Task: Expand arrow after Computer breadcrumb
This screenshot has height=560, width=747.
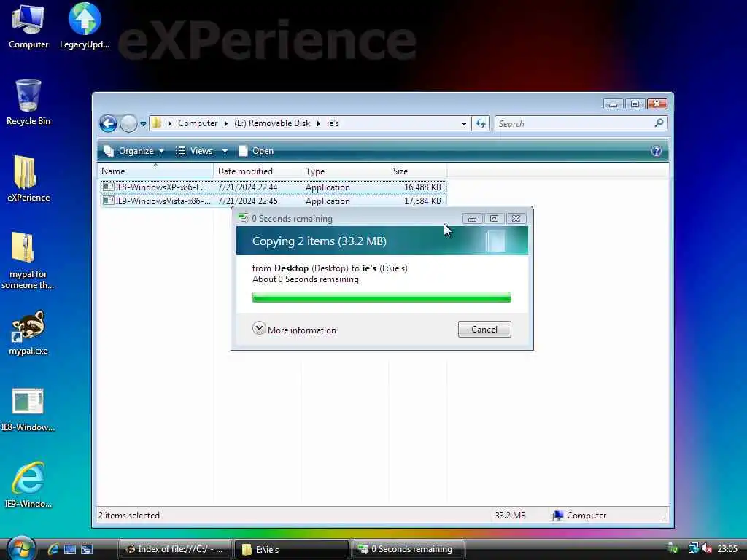Action: tap(226, 124)
